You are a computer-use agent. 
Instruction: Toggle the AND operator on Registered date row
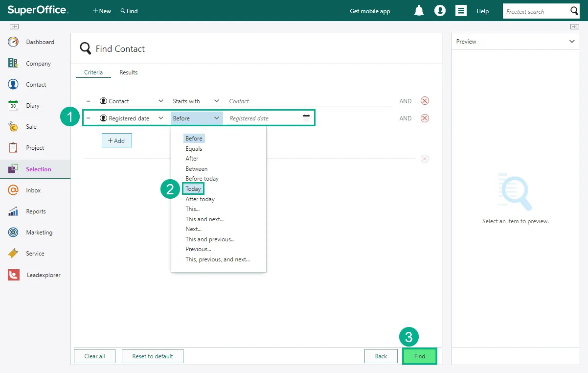(x=405, y=118)
